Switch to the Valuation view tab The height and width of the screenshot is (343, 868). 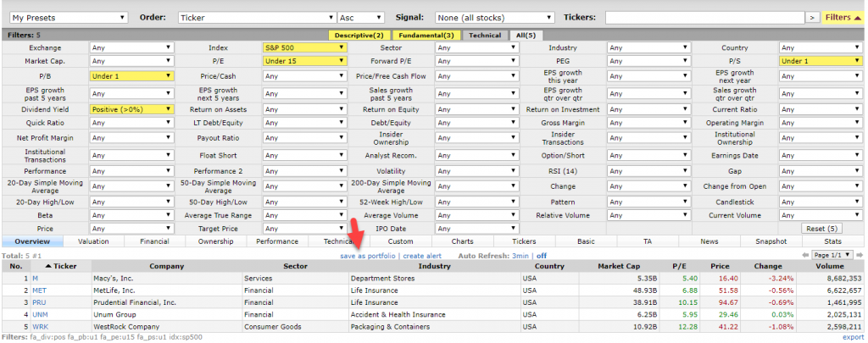pyautogui.click(x=93, y=241)
